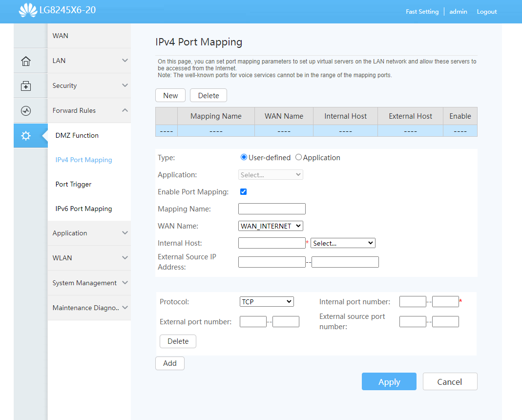522x420 pixels.
Task: Open the Internal Host Select dropdown
Action: click(343, 243)
